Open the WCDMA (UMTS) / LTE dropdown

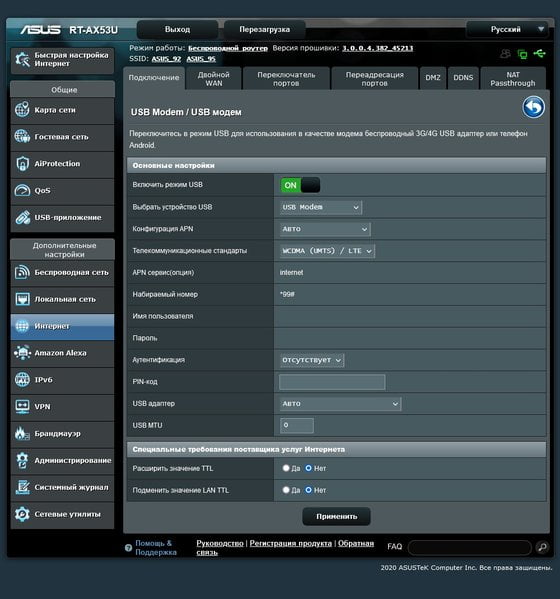(x=327, y=251)
